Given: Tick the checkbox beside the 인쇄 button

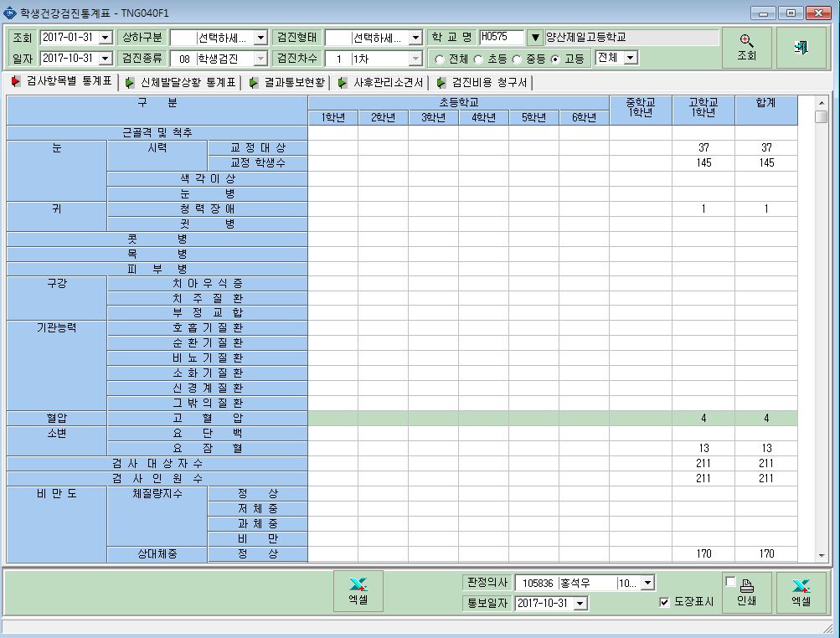Looking at the screenshot, I should [729, 582].
